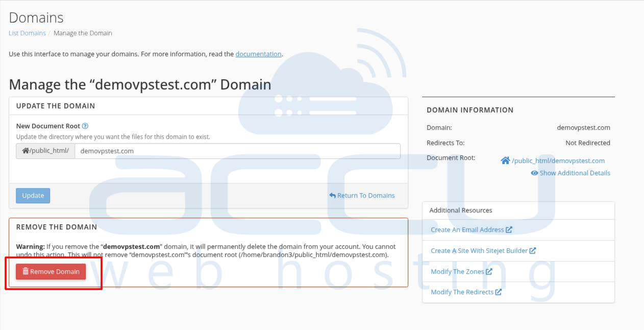Click the New Document Root help icon
This screenshot has width=644, height=330.
point(85,126)
